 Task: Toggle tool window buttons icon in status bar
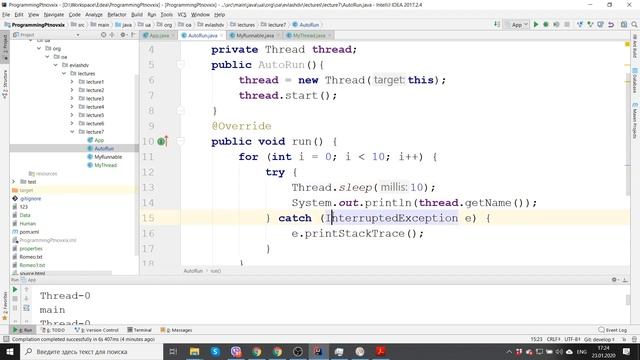tap(6, 339)
